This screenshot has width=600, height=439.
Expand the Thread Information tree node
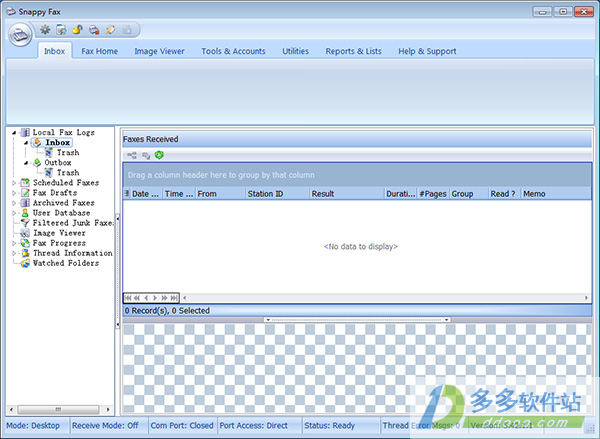coord(14,253)
